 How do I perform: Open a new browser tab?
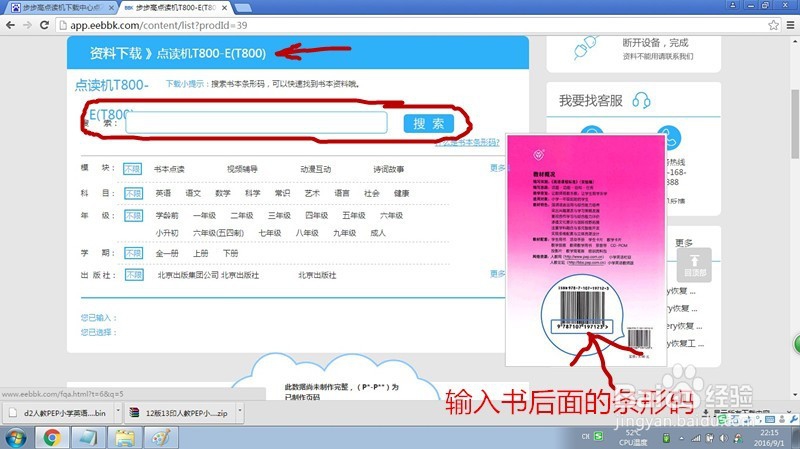(x=243, y=8)
